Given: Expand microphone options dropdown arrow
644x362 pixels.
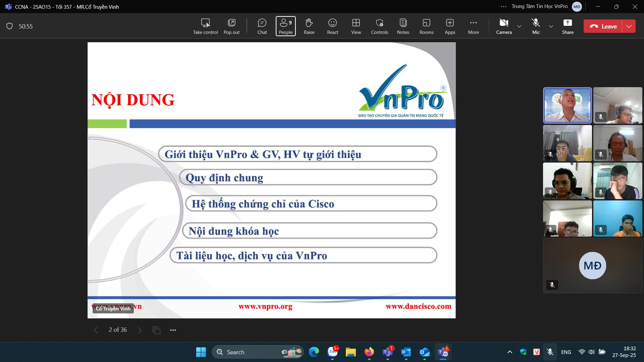Looking at the screenshot, I should click(x=551, y=26).
